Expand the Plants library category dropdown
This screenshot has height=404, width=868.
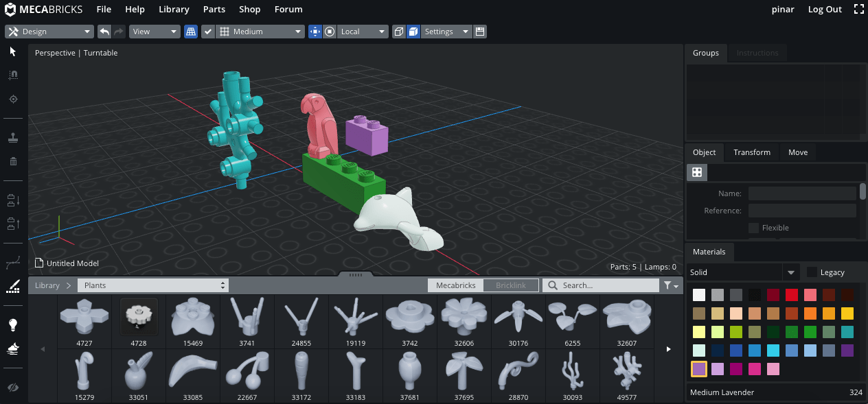pos(152,285)
